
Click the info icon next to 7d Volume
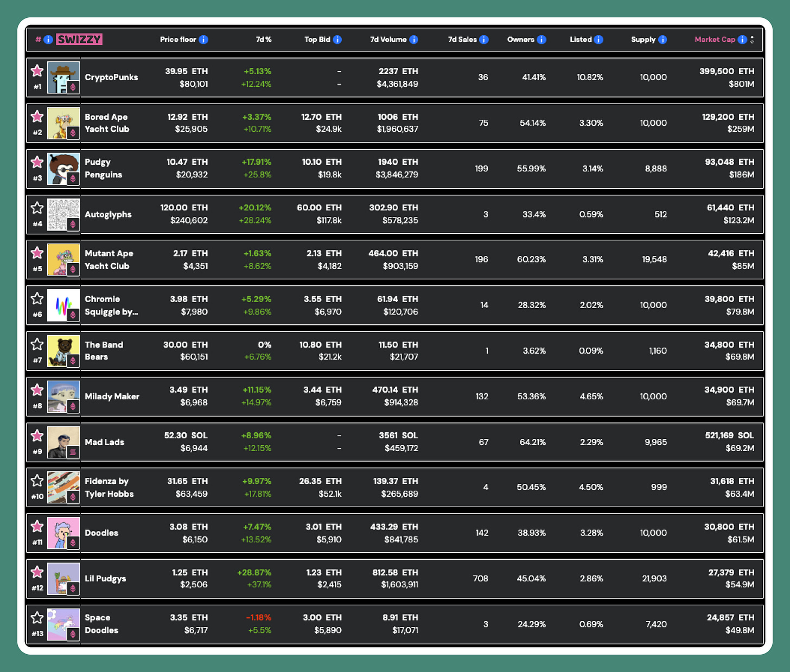(413, 40)
